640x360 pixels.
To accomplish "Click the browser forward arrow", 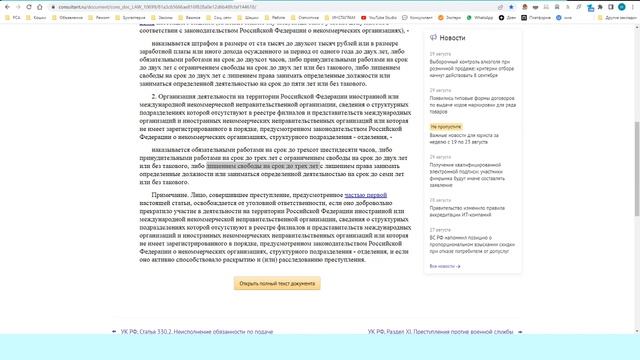I will click(x=18, y=7).
